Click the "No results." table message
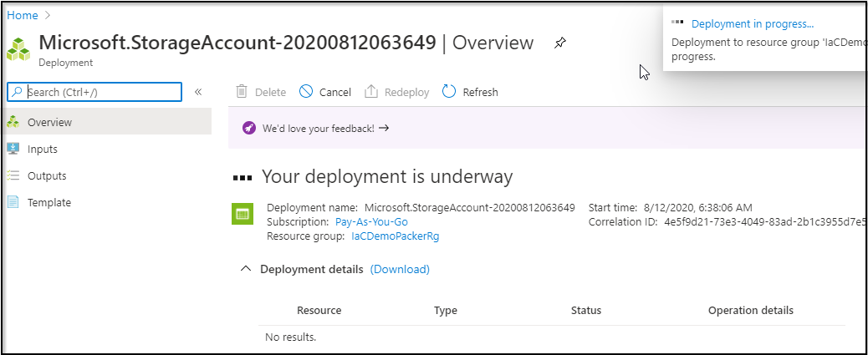868x355 pixels. point(291,337)
